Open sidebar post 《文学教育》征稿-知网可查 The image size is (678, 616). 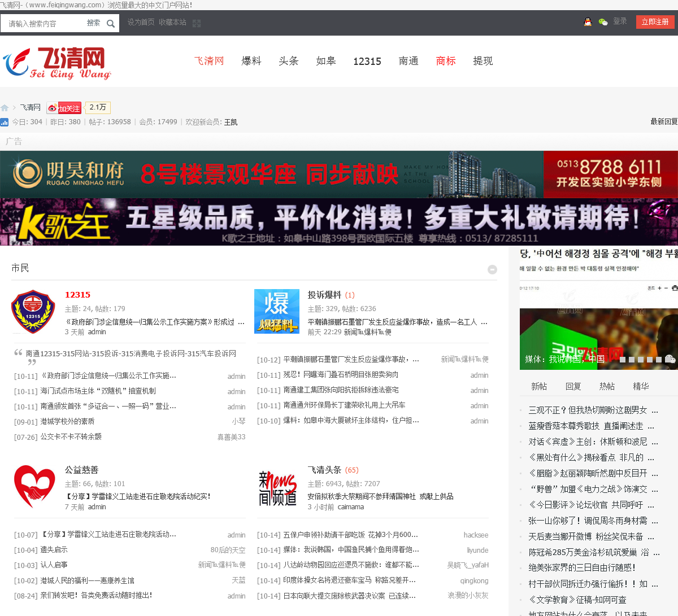point(577,600)
